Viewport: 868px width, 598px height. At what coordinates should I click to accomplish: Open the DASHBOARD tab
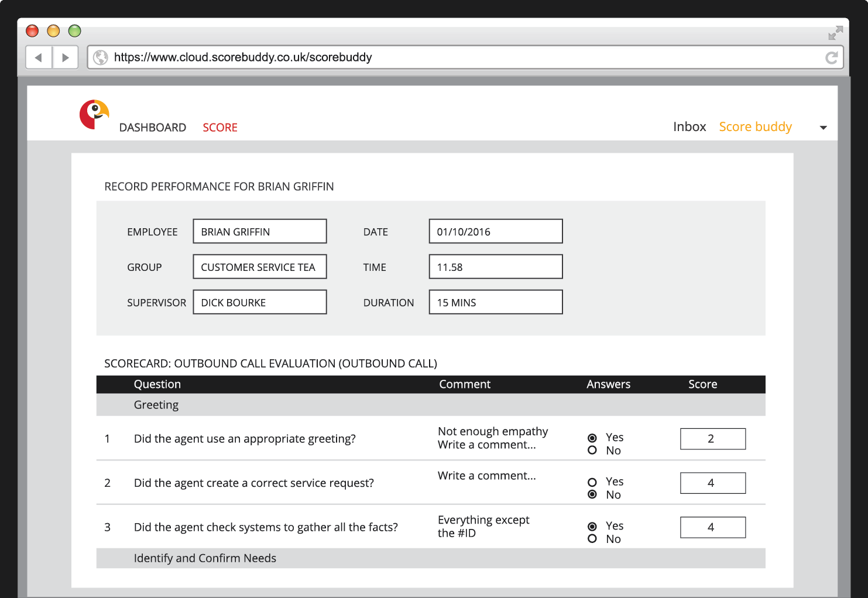(153, 128)
